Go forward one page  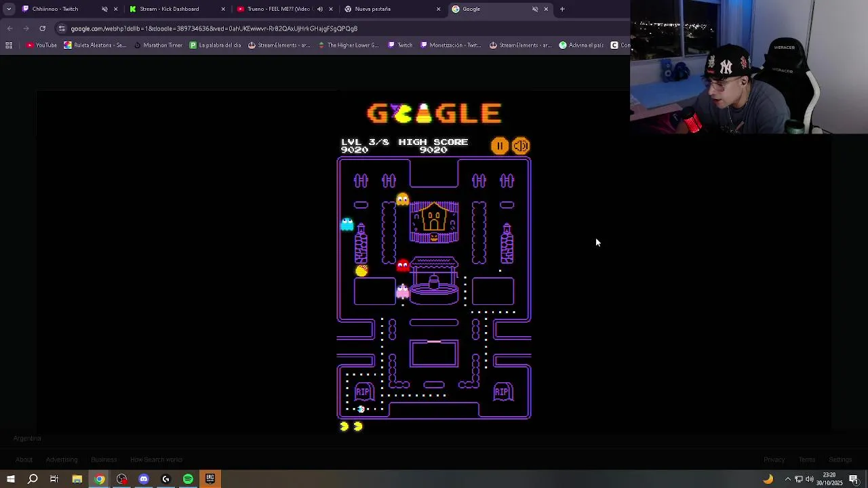click(x=26, y=28)
